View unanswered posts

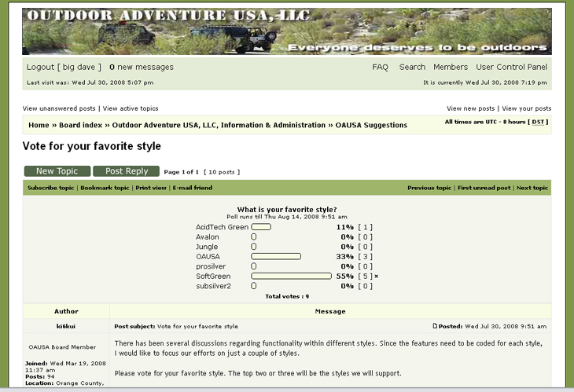[x=59, y=108]
